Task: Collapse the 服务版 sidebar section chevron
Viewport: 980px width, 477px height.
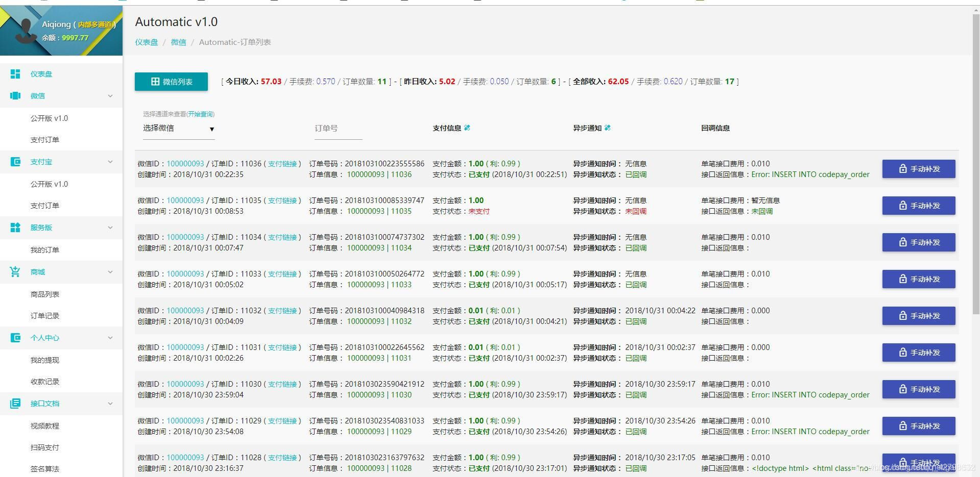Action: tap(110, 228)
